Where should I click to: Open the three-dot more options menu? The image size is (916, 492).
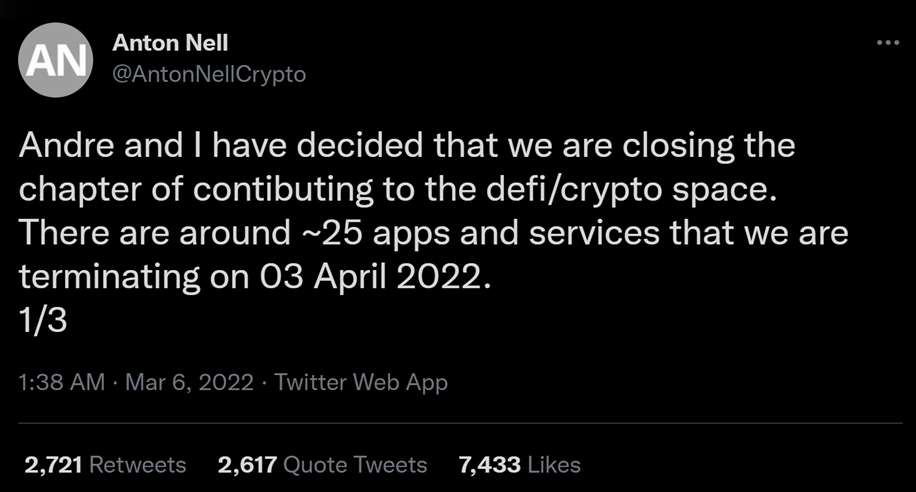point(888,42)
